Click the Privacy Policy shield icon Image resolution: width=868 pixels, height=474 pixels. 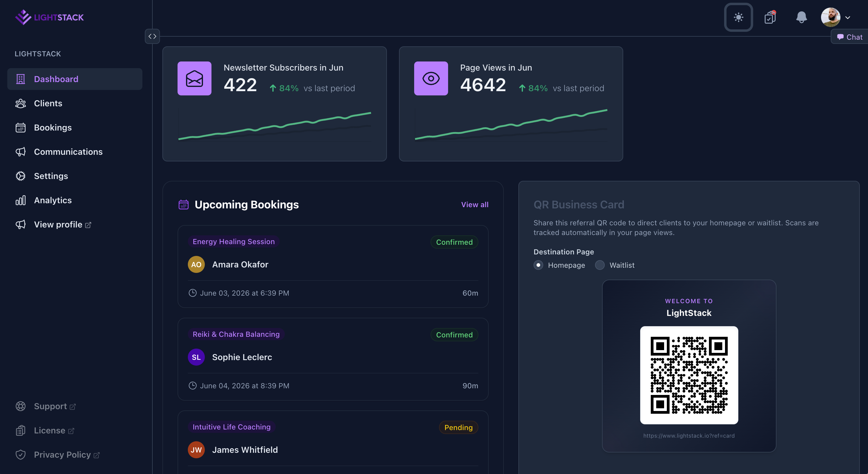21,455
